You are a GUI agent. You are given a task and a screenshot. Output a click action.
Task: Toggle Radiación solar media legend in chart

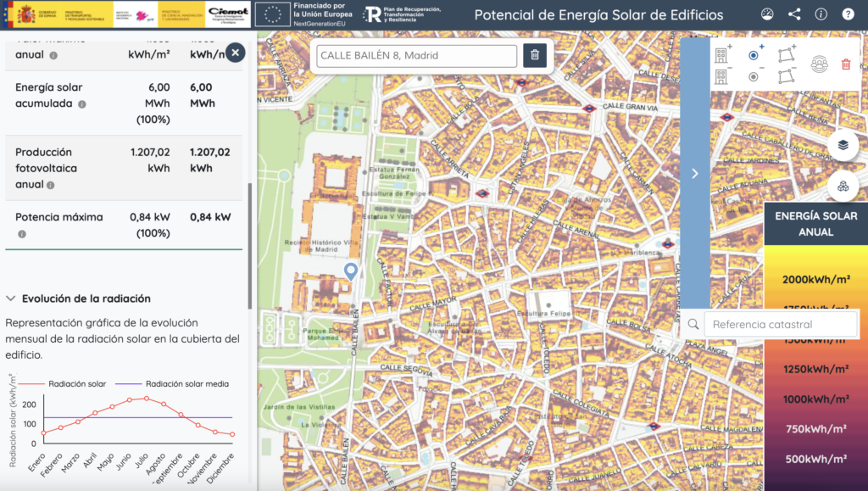click(x=172, y=383)
